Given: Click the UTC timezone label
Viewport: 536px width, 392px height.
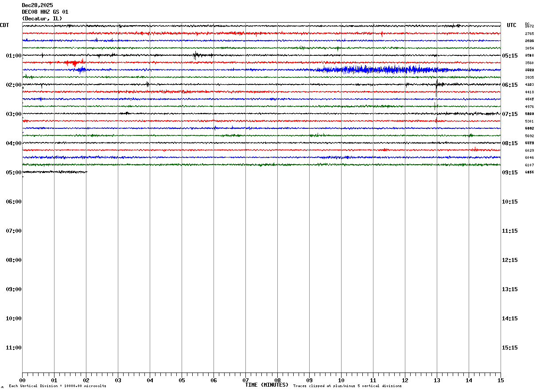Looking at the screenshot, I should pos(512,25).
